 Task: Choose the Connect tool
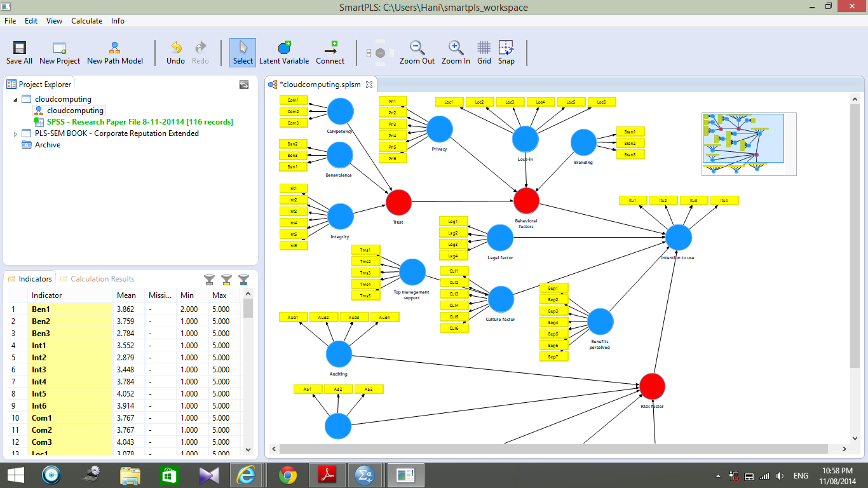(330, 53)
